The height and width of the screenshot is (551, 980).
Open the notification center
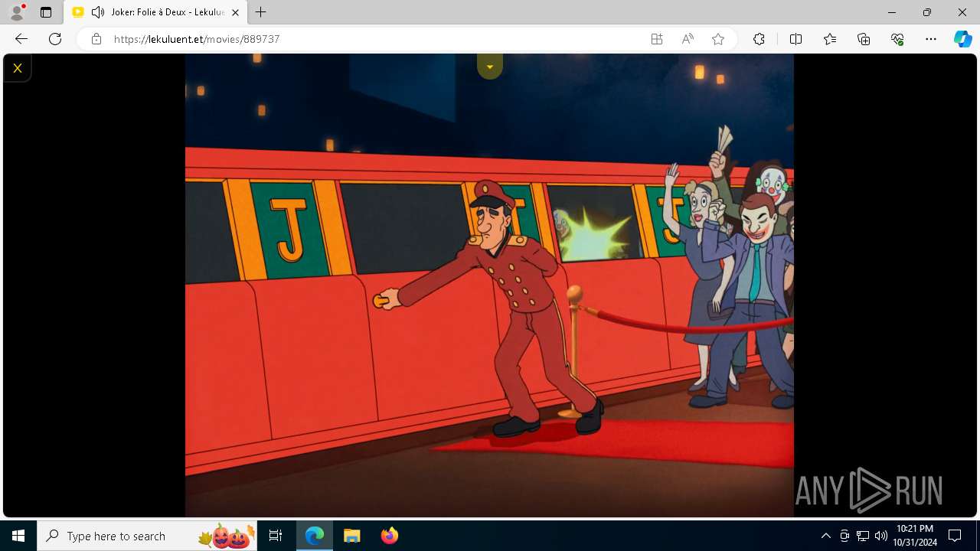[955, 536]
